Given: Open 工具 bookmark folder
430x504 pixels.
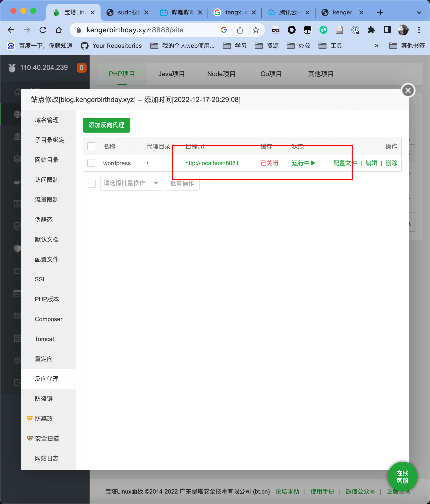Looking at the screenshot, I should click(330, 46).
